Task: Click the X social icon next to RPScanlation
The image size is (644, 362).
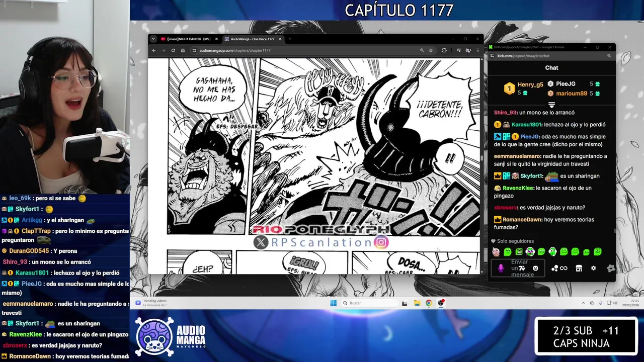Action: tap(261, 243)
